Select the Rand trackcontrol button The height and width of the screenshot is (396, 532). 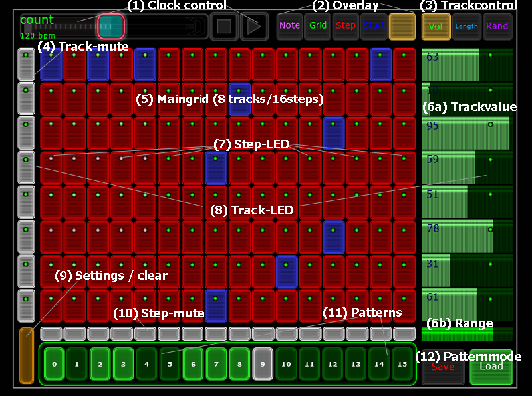(x=497, y=27)
